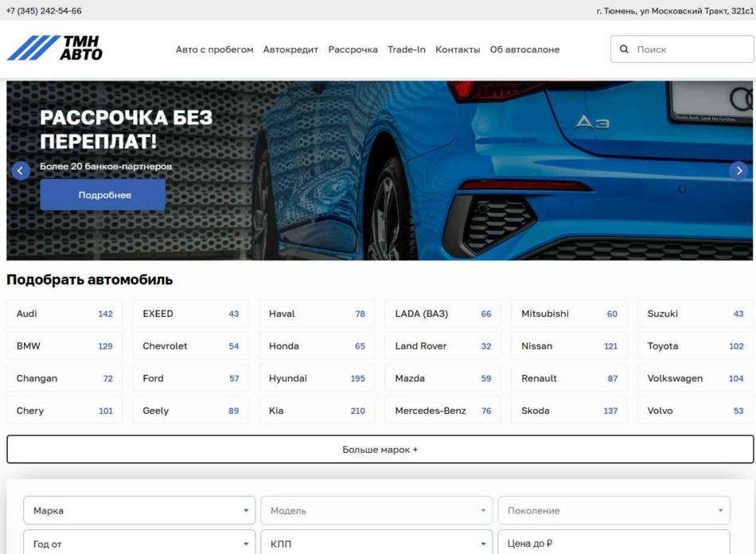Select Toyota brand tile
The height and width of the screenshot is (554, 756).
(696, 345)
